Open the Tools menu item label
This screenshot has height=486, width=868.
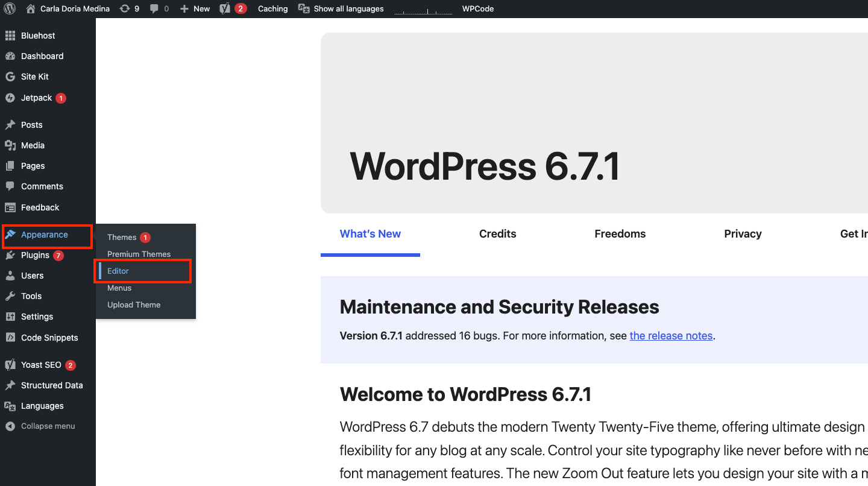[x=31, y=296]
